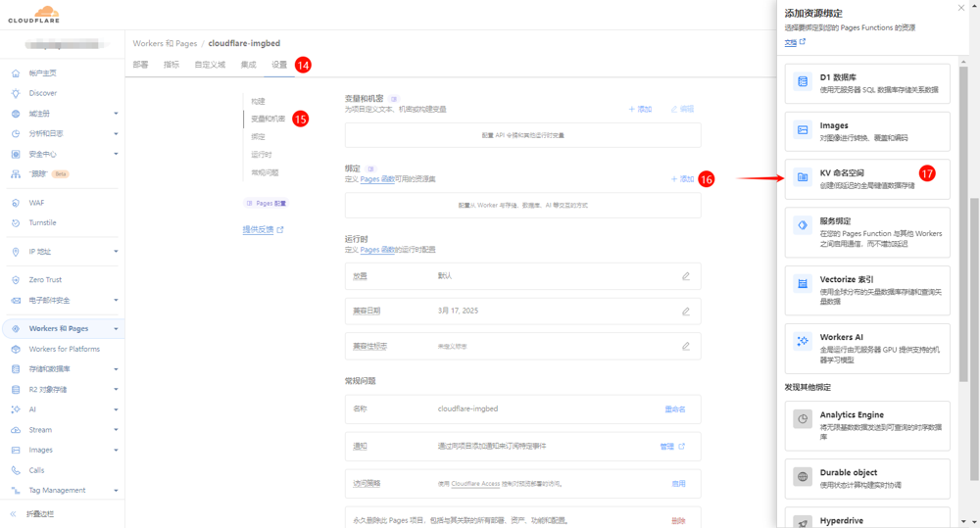Expand the 安全中心 sidebar menu arrow

point(116,154)
